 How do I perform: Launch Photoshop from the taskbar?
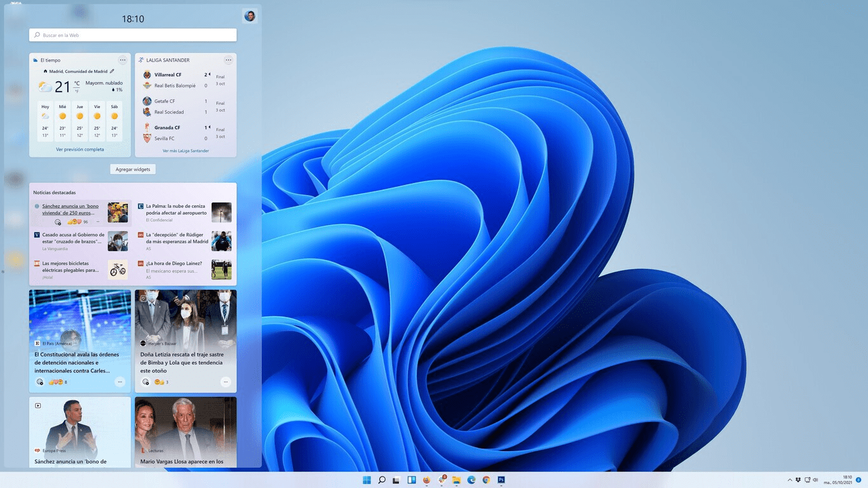501,480
